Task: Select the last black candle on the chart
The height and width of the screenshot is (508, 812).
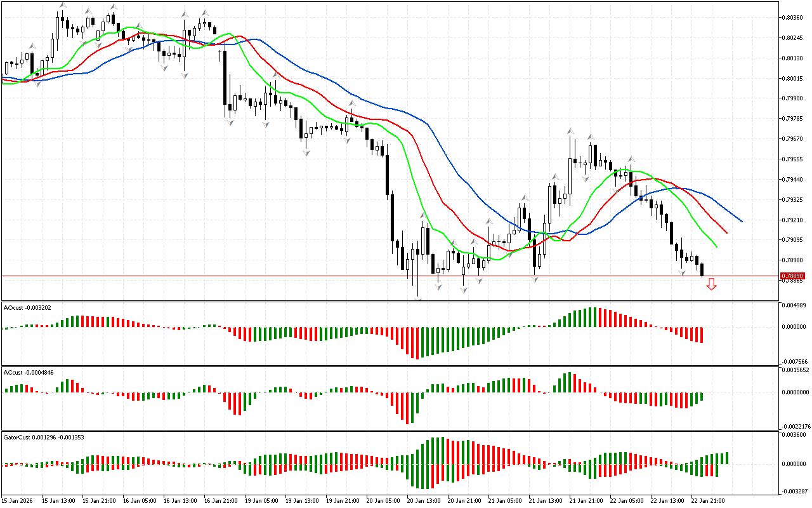Action: [702, 269]
